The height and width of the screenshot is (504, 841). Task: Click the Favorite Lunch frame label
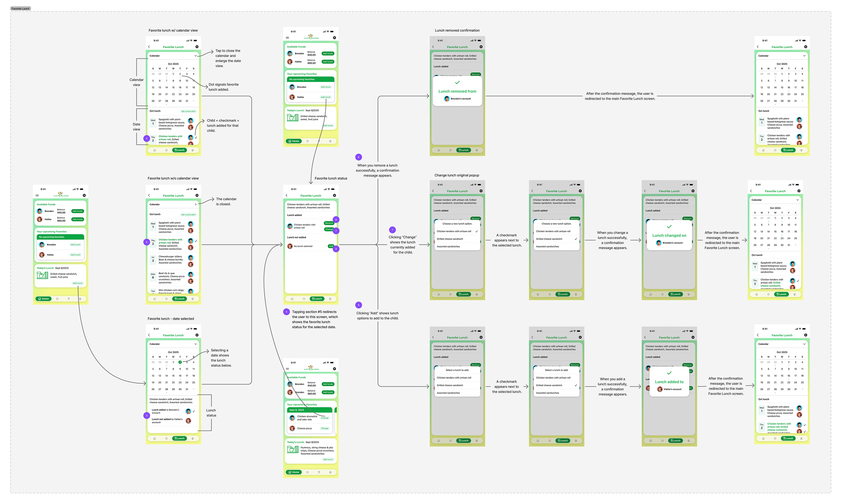click(x=20, y=8)
